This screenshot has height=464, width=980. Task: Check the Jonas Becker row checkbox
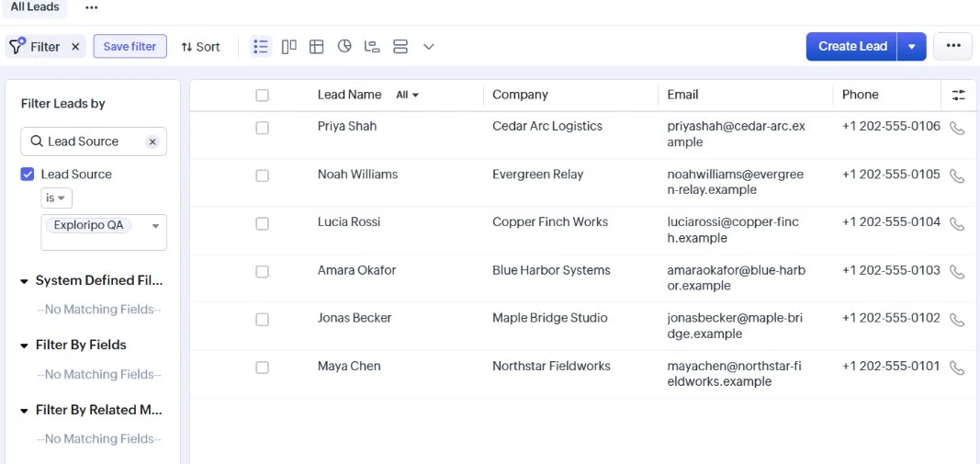click(263, 320)
